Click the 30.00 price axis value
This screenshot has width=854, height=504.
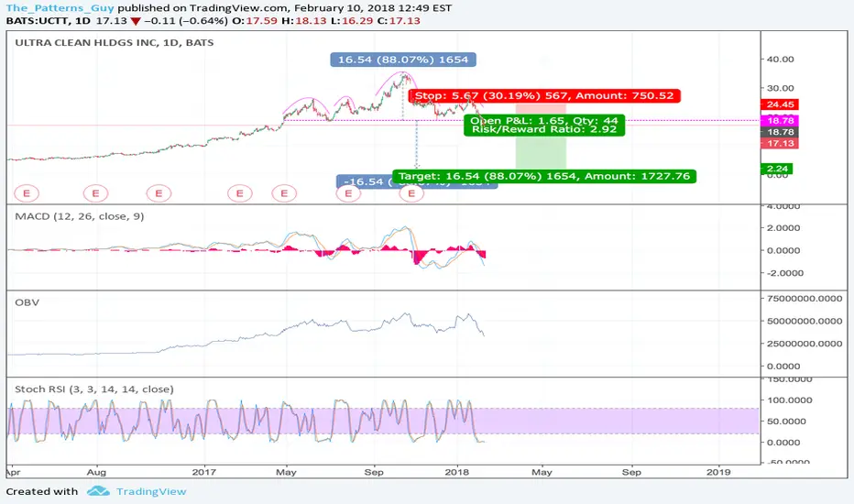[780, 88]
